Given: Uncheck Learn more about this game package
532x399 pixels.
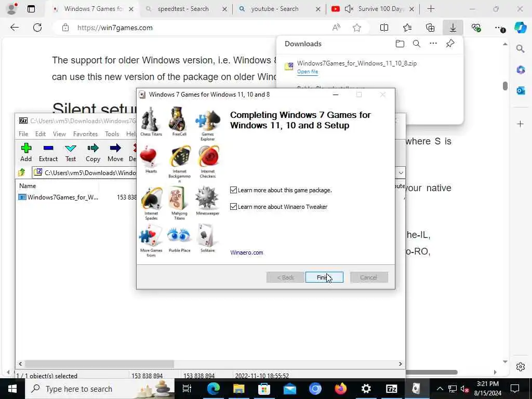Looking at the screenshot, I should tap(233, 190).
